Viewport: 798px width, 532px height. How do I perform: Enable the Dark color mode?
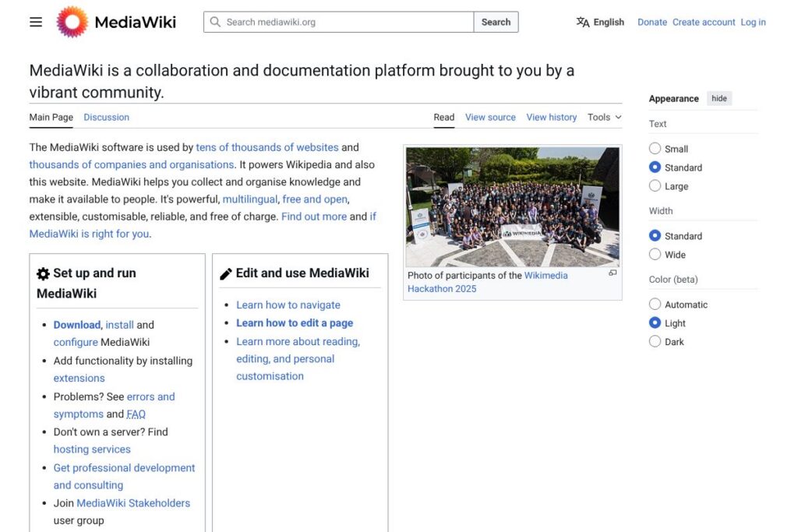coord(655,342)
